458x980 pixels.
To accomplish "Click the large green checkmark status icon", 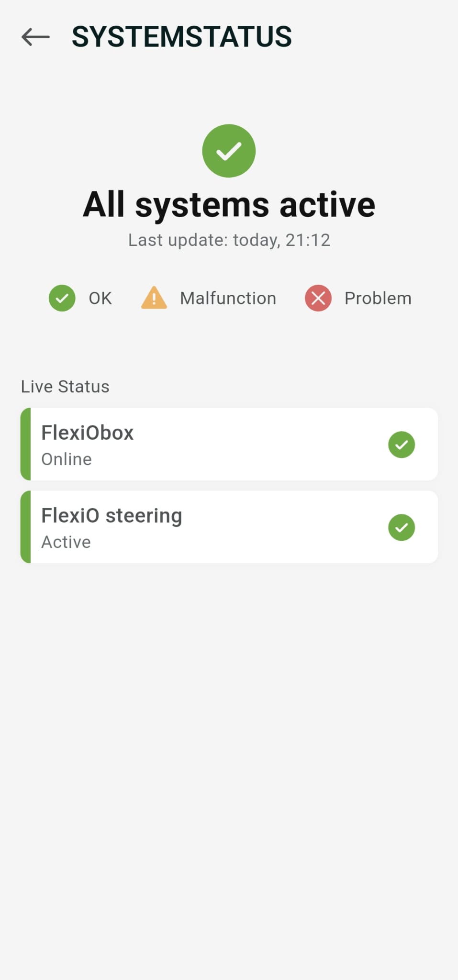I will pos(229,151).
